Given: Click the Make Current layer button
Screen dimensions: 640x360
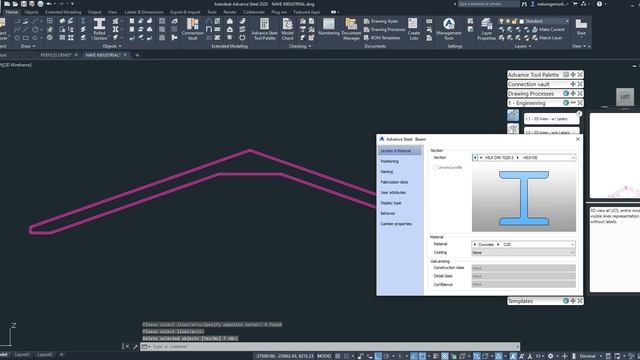Looking at the screenshot, I should coord(548,29).
